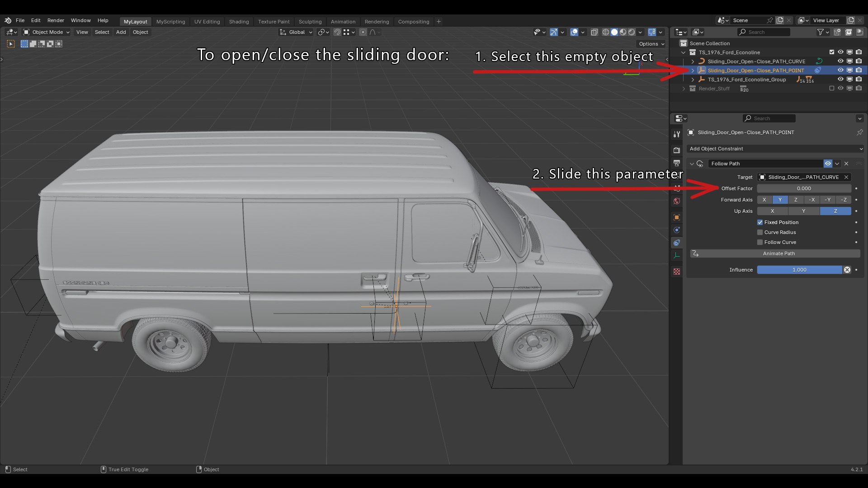Disable render for Sliding_Door_Open-Close_PATH_POINT camera icon
The width and height of the screenshot is (868, 488).
point(859,70)
